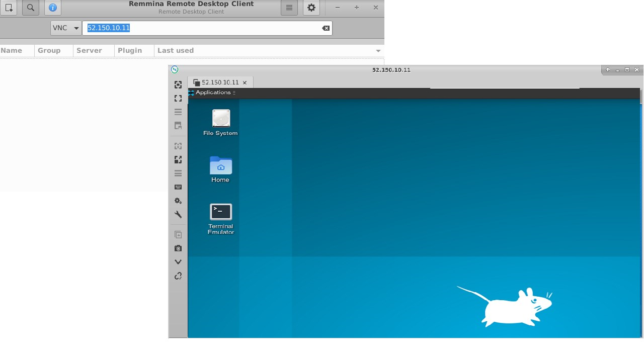Image resolution: width=644 pixels, height=362 pixels.
Task: Open the wrench tools menu
Action: point(178,215)
